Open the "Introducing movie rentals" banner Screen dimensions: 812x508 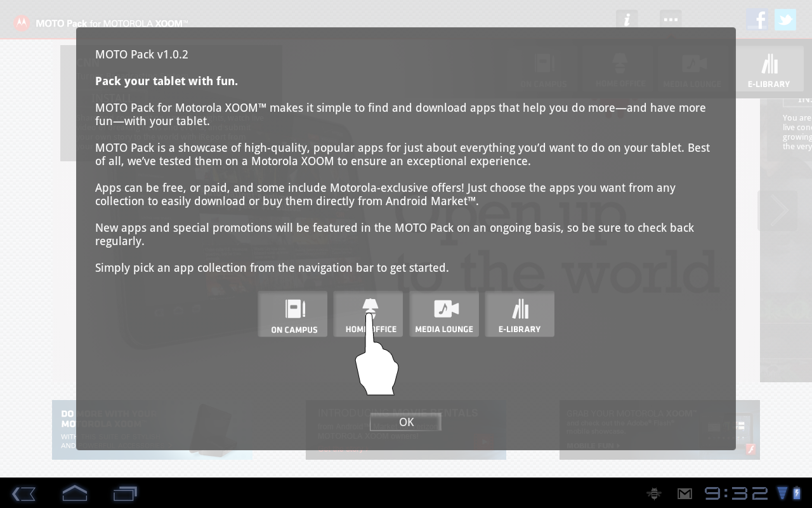click(x=406, y=430)
